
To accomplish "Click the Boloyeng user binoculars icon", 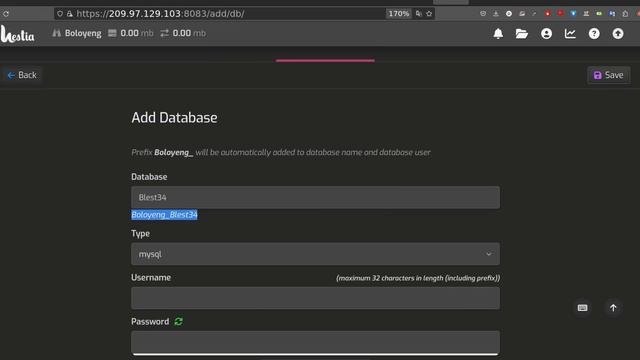I will click(56, 33).
